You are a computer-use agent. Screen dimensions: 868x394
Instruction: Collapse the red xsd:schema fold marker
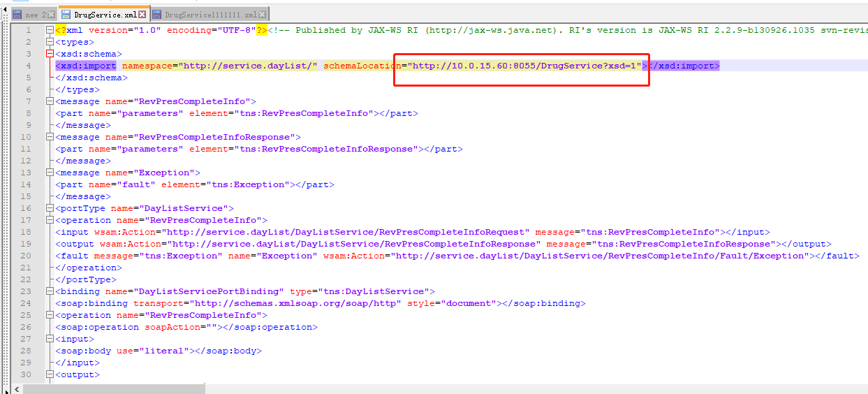(49, 54)
